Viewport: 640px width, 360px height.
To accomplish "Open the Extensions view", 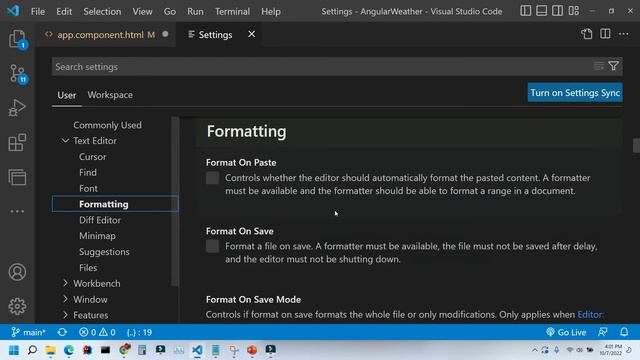I will pos(17,142).
